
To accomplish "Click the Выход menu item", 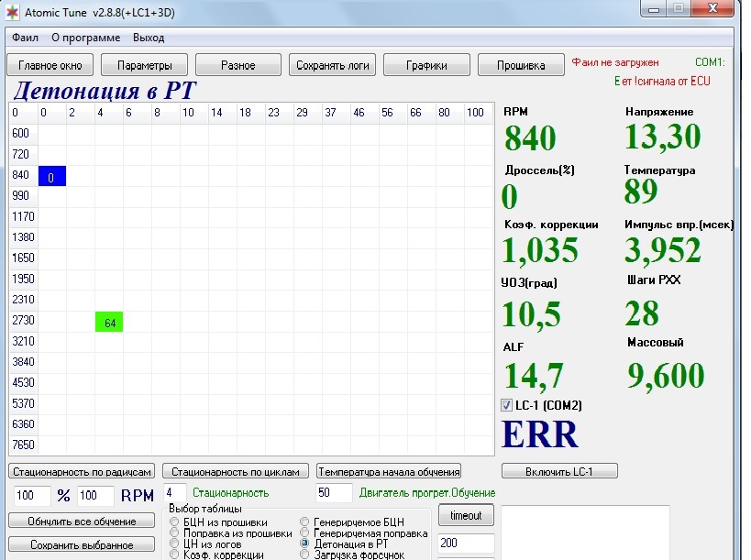I will coord(149,38).
